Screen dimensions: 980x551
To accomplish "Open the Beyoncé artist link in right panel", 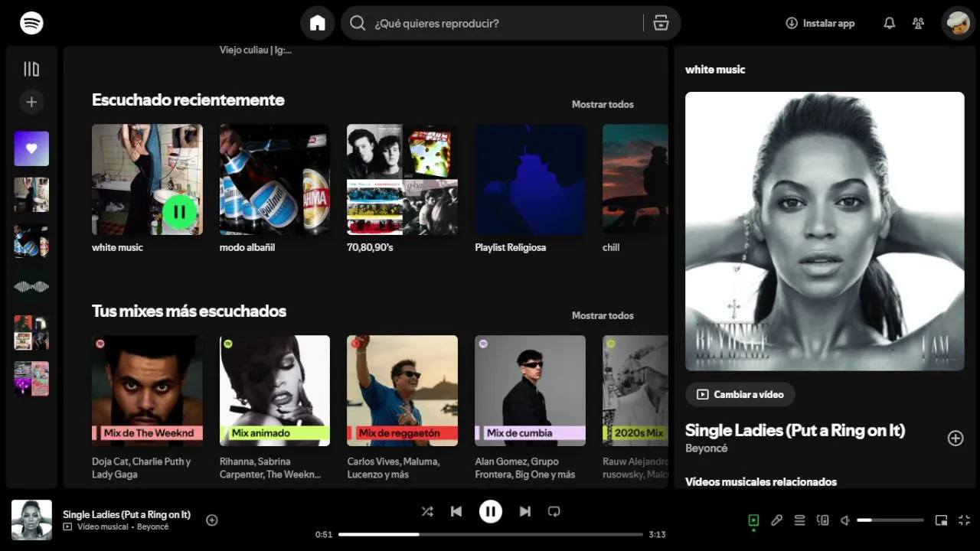I will click(706, 448).
